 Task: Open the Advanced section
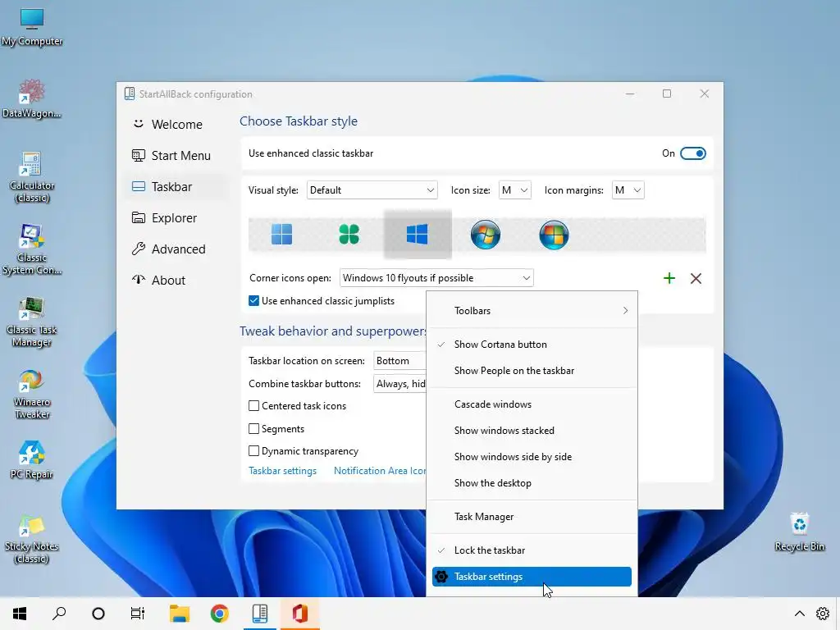[176, 249]
